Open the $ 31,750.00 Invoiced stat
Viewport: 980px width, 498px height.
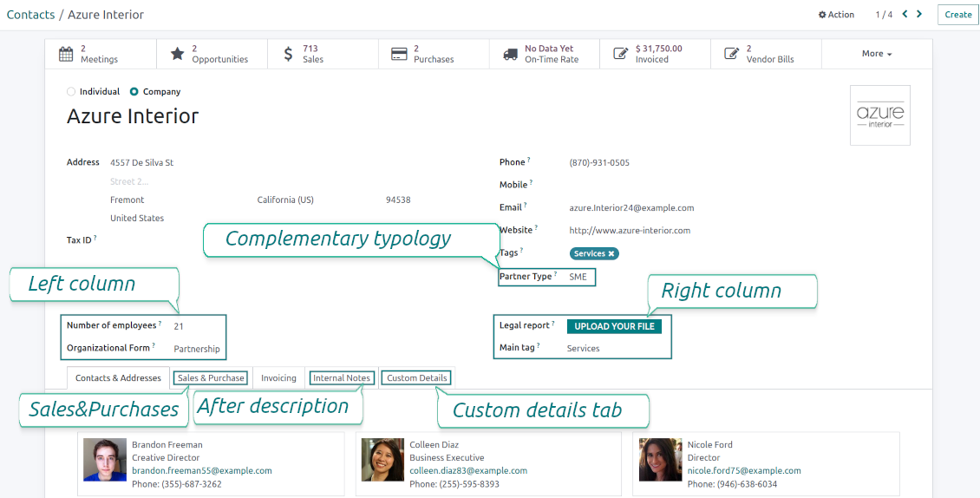click(655, 54)
